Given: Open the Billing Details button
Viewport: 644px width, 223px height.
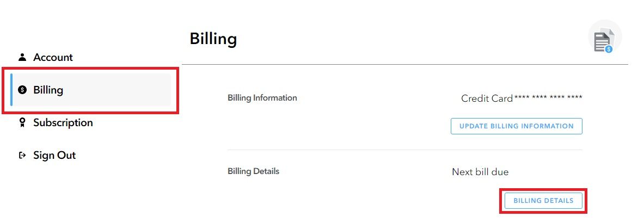Looking at the screenshot, I should (543, 201).
